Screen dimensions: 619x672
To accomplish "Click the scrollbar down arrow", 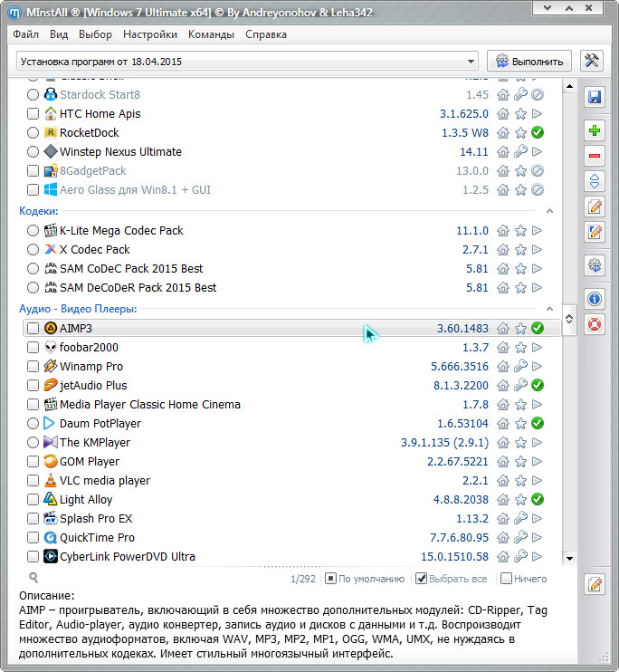I will click(x=569, y=558).
